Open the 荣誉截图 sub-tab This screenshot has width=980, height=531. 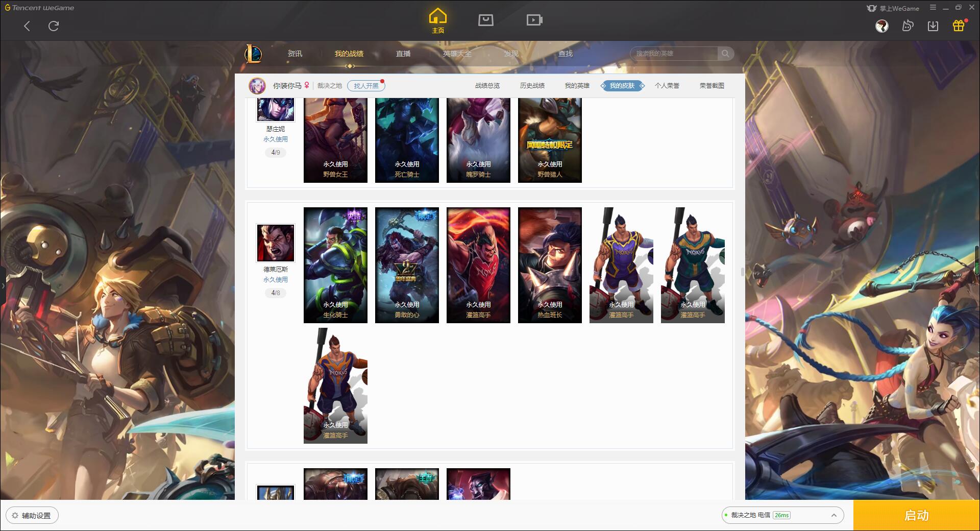(x=712, y=86)
